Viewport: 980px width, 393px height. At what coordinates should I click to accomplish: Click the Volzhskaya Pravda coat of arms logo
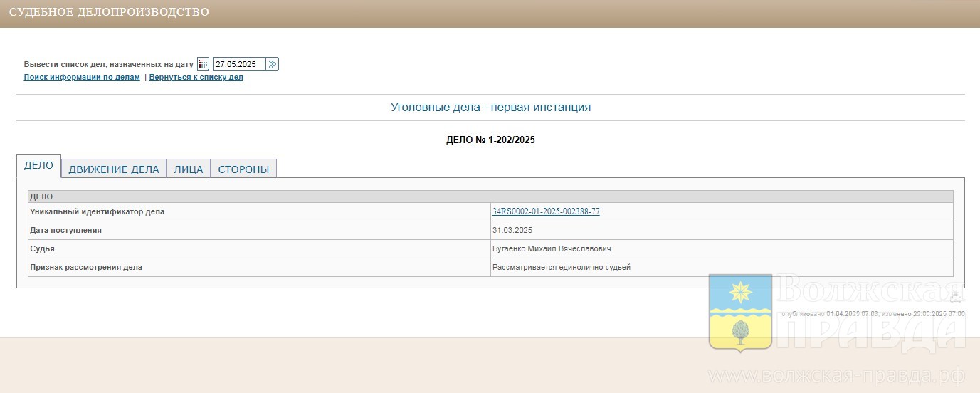pyautogui.click(x=740, y=313)
